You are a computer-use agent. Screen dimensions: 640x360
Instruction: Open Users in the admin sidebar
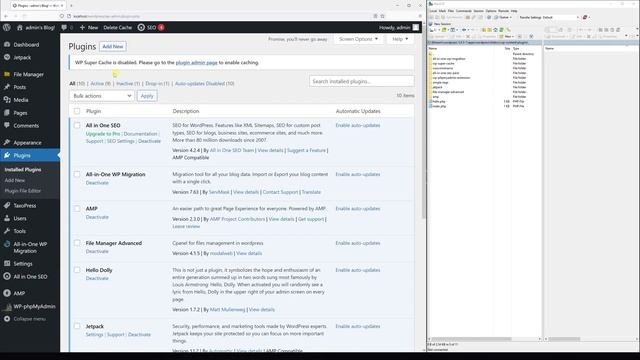pos(20,218)
